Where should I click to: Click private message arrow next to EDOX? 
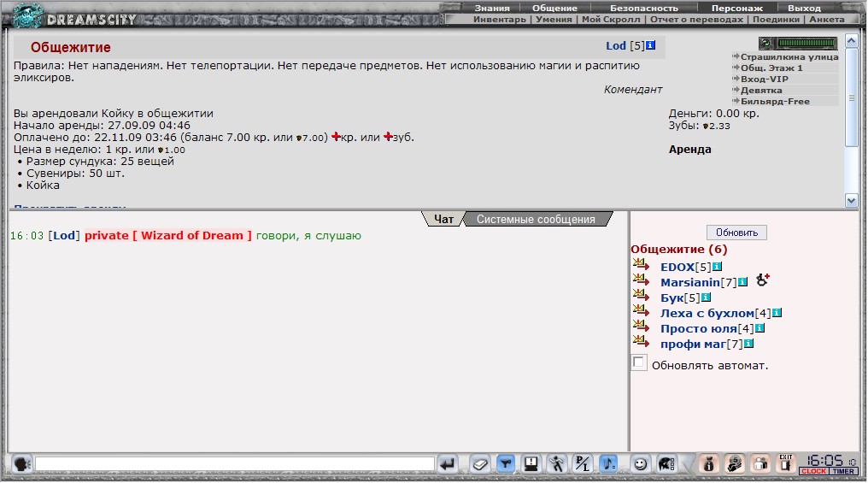pyautogui.click(x=641, y=265)
